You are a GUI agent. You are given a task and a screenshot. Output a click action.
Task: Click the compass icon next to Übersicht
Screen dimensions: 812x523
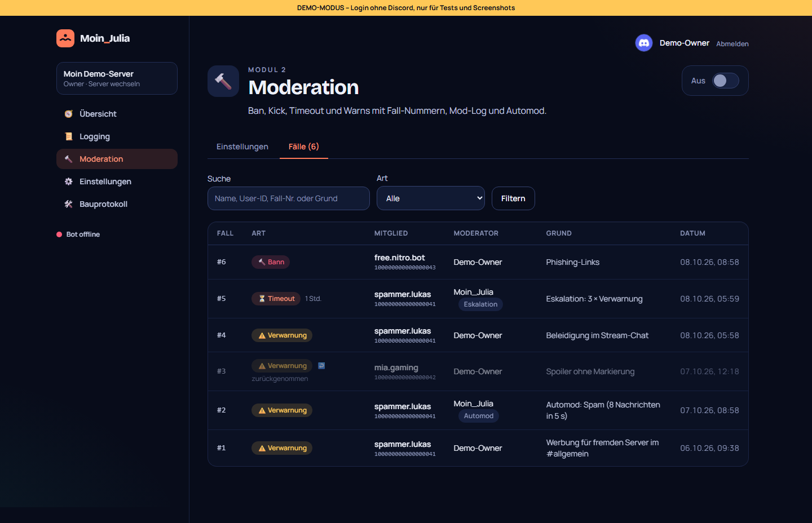(x=69, y=114)
